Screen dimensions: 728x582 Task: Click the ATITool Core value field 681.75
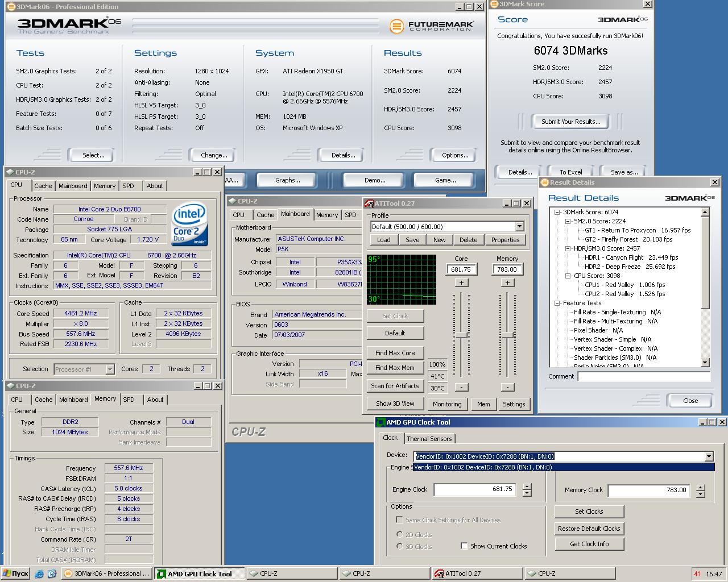(x=461, y=269)
